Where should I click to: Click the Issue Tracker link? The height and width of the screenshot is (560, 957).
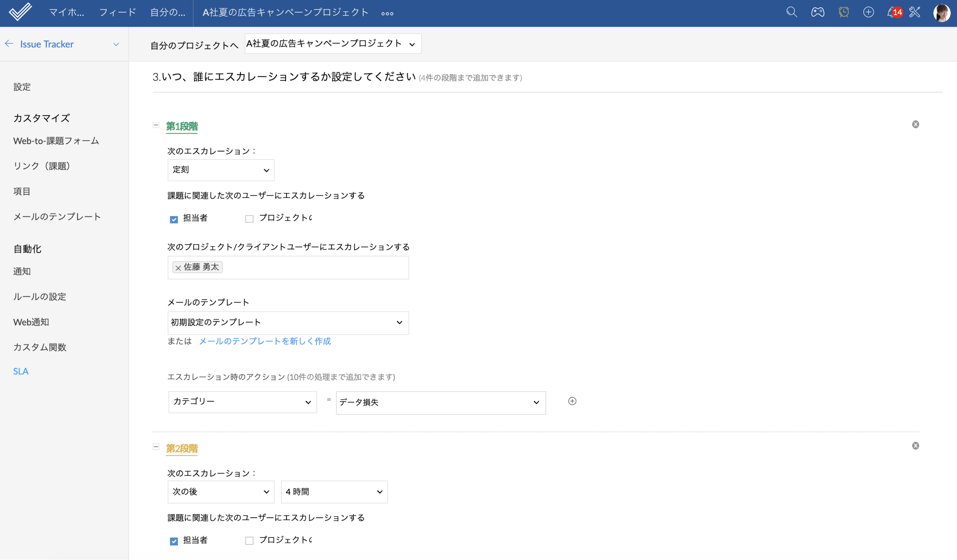point(47,44)
